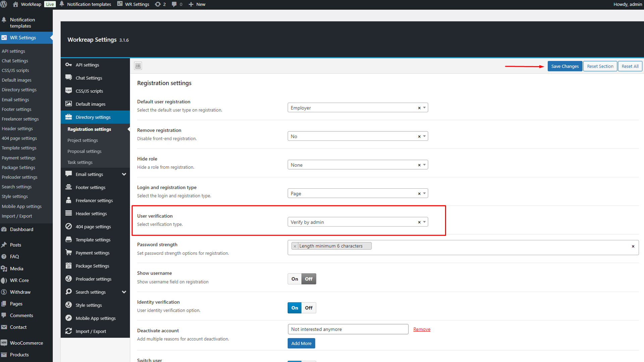The height and width of the screenshot is (362, 644).
Task: Click the Import / Export refresh icon
Action: [x=68, y=331]
